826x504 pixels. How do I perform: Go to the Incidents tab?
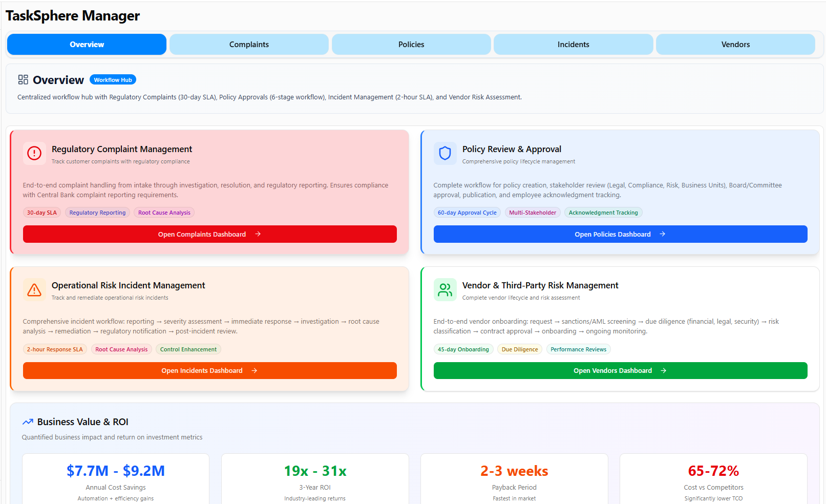573,45
